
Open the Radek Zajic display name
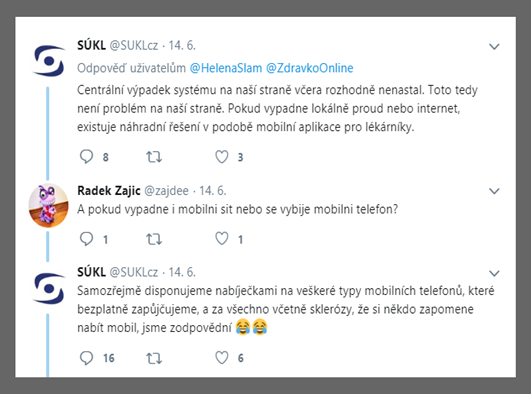109,191
